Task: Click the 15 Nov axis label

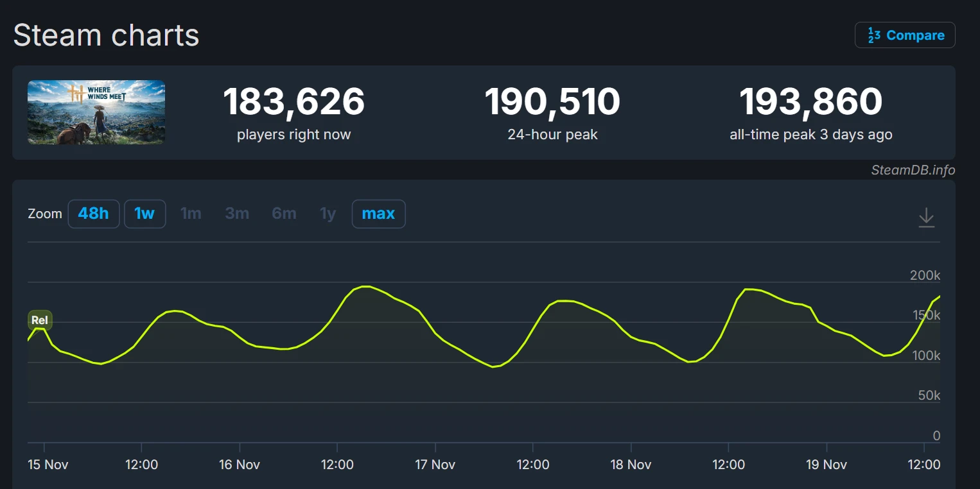Action: point(48,465)
